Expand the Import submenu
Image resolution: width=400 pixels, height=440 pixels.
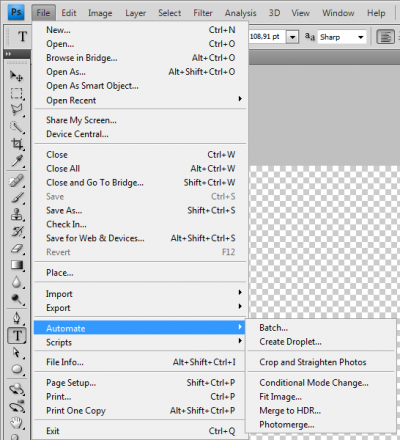click(x=140, y=294)
